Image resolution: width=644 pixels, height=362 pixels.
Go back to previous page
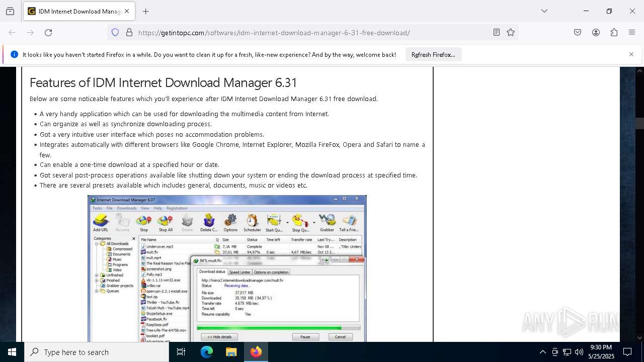click(x=12, y=33)
